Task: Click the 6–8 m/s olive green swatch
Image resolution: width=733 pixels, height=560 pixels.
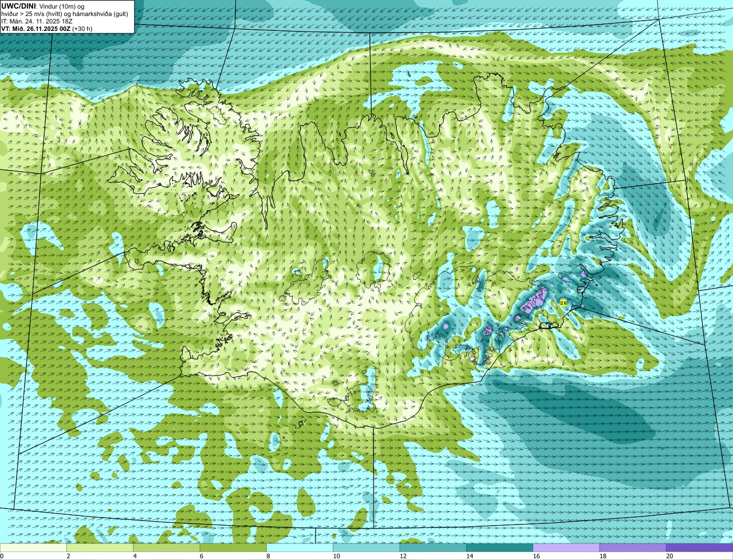Action: tap(234, 547)
